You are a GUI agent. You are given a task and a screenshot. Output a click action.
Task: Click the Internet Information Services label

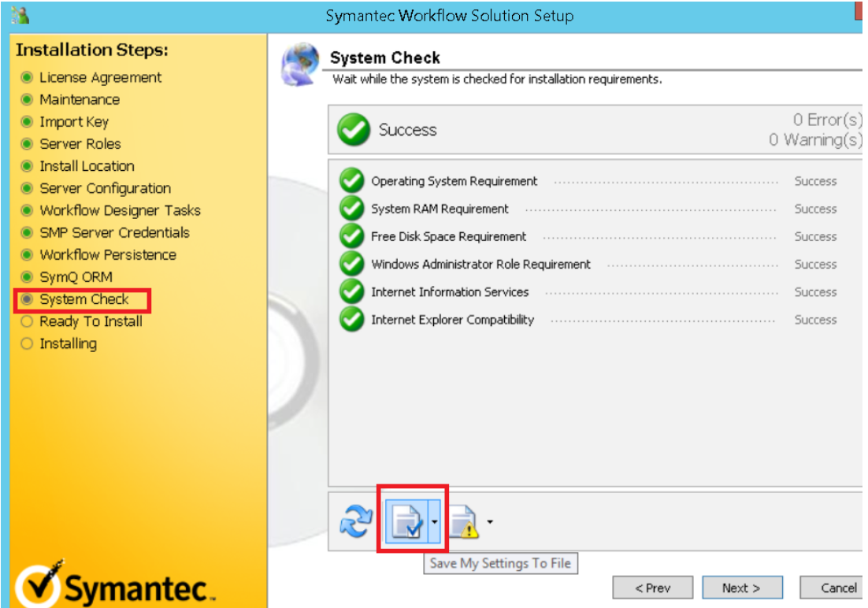[450, 292]
